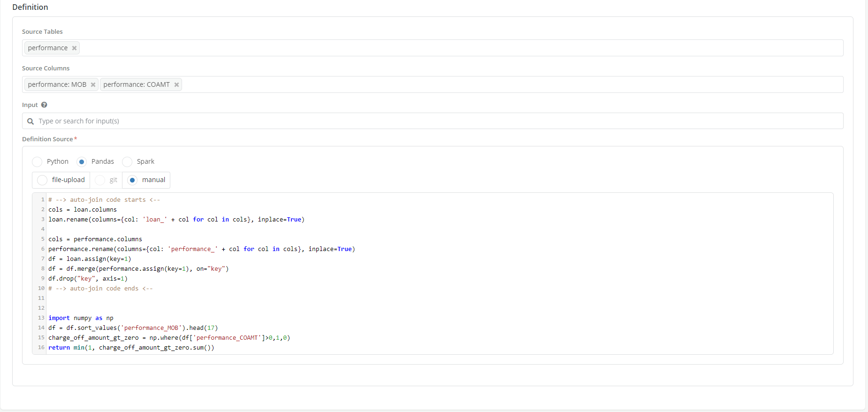Place cursor on the import numpy line
Screen dimensions: 868x412
[81, 318]
